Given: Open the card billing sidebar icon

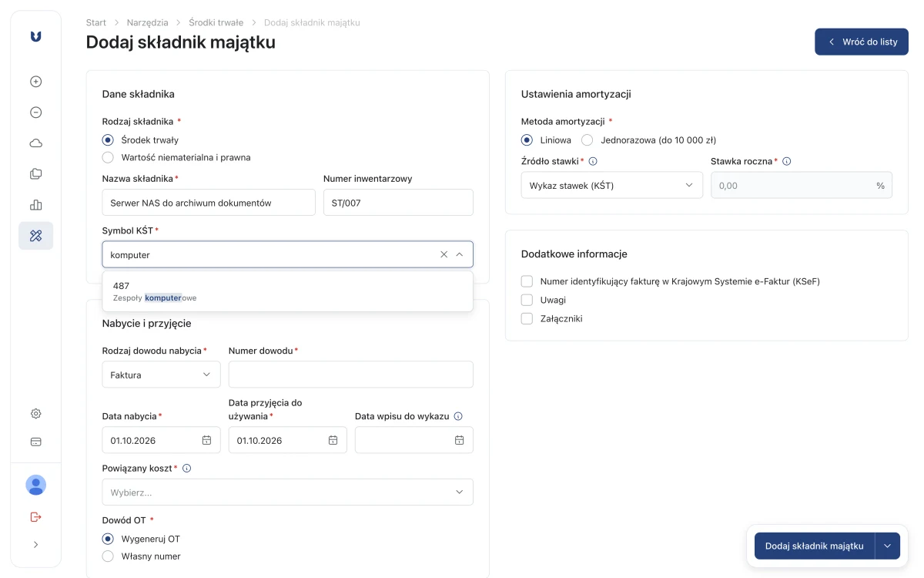Looking at the screenshot, I should pyautogui.click(x=35, y=442).
